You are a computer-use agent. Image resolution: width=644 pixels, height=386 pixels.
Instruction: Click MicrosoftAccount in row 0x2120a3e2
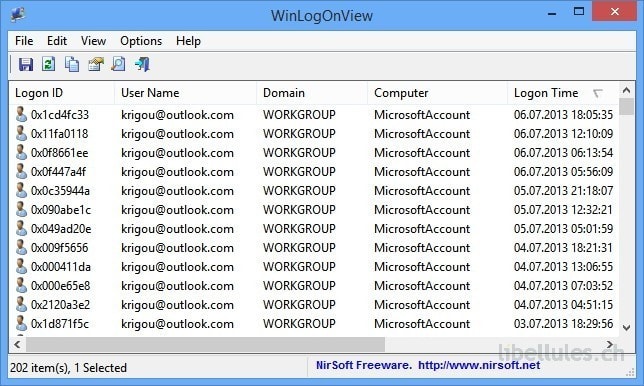422,305
